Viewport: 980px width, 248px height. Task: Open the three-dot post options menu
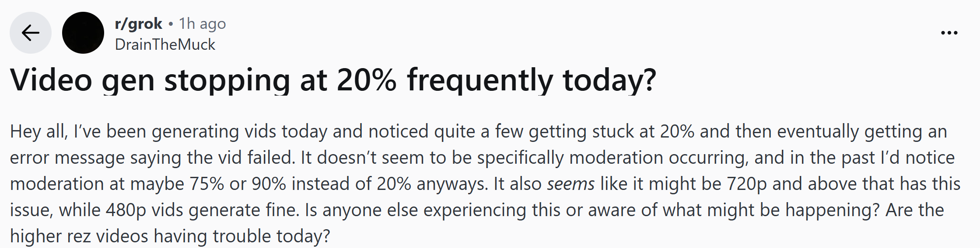pos(949,33)
